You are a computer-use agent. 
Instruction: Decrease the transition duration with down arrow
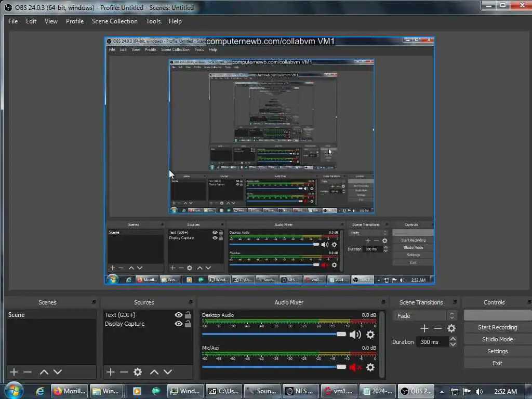coord(453,344)
